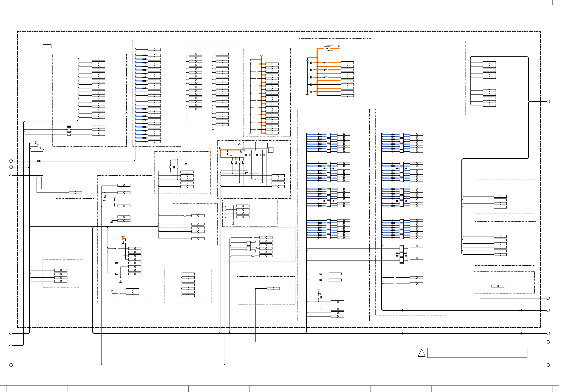Click the supply node circle above the capacitor rail
This screenshot has height=392, width=575.
[261, 56]
